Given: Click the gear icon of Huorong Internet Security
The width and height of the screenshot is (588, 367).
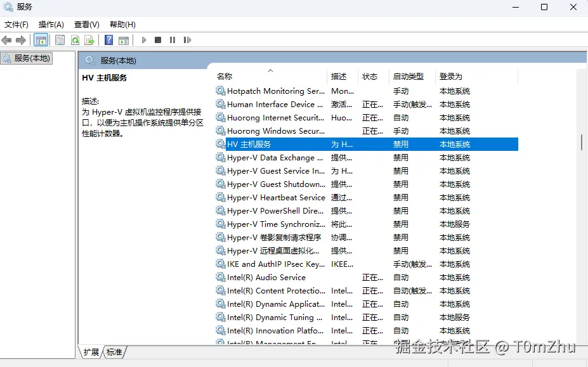Looking at the screenshot, I should point(221,117).
